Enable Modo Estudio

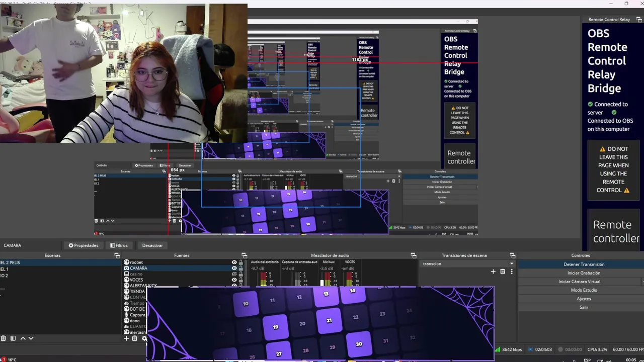584,290
